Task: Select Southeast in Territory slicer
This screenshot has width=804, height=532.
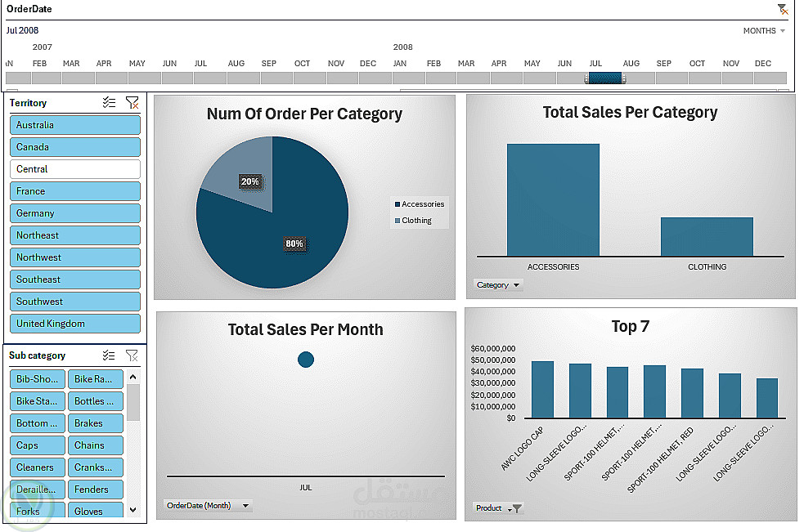Action: (75, 279)
